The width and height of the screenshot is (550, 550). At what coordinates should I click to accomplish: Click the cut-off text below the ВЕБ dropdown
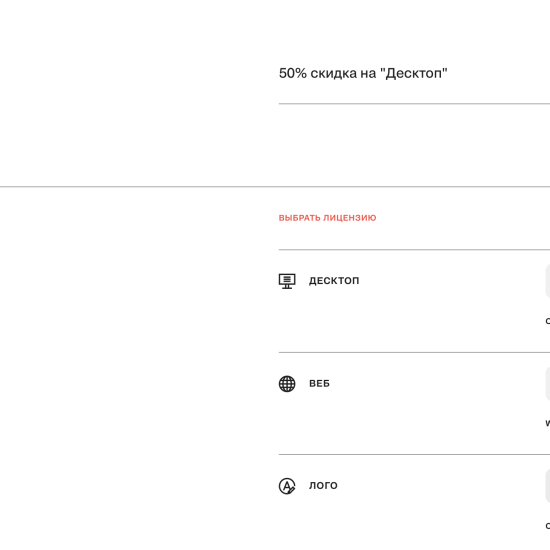(x=548, y=423)
